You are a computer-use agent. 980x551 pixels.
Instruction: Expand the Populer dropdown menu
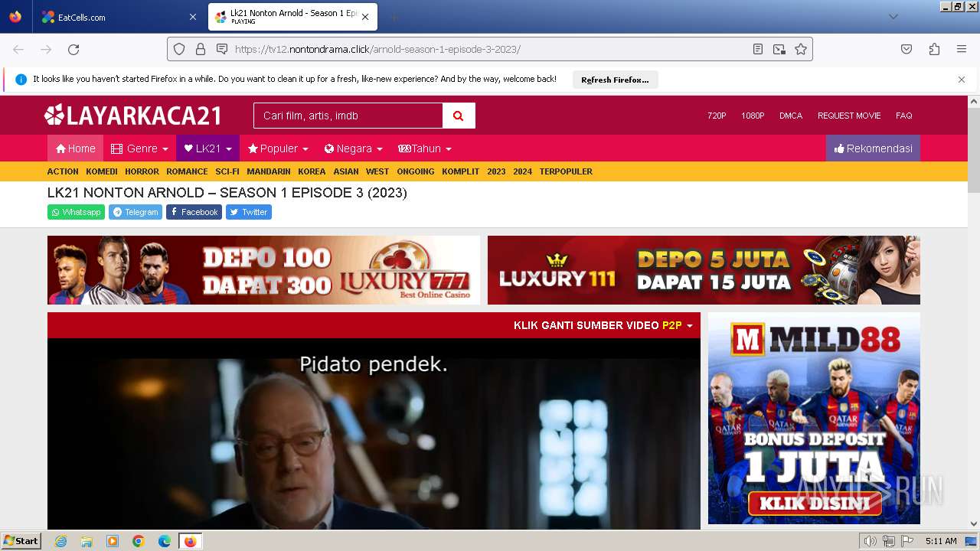pos(278,148)
